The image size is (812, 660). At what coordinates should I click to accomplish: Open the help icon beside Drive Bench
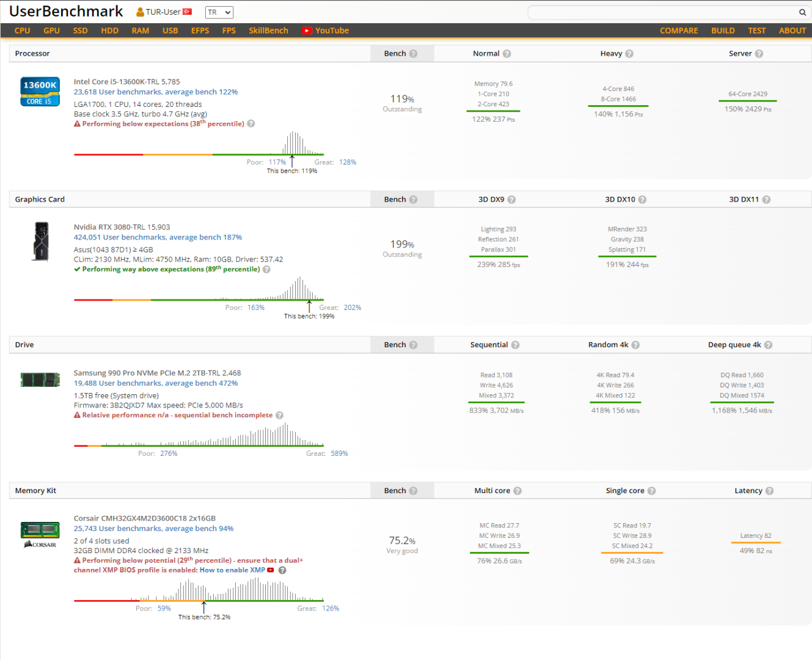point(414,345)
